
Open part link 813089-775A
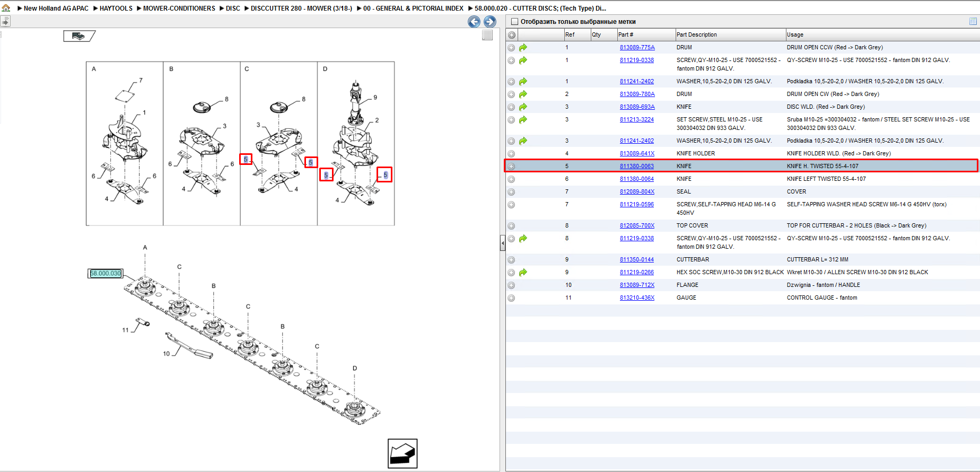click(637, 48)
